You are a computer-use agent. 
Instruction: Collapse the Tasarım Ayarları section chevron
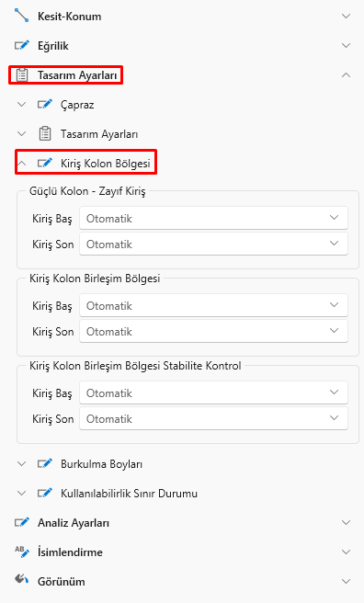coord(346,75)
